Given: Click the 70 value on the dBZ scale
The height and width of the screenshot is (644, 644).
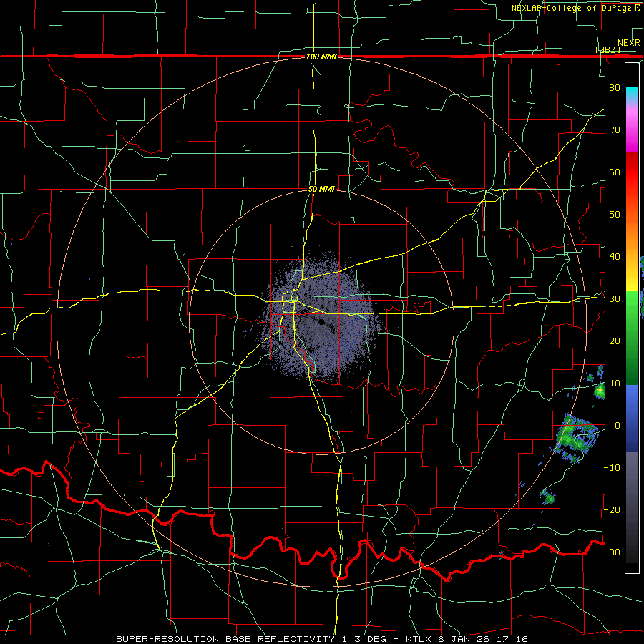Looking at the screenshot, I should (615, 130).
